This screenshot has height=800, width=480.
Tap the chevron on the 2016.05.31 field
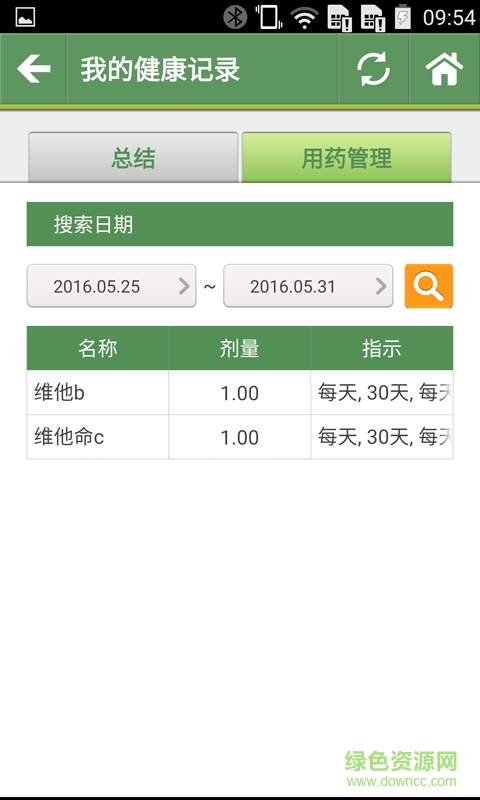[381, 286]
